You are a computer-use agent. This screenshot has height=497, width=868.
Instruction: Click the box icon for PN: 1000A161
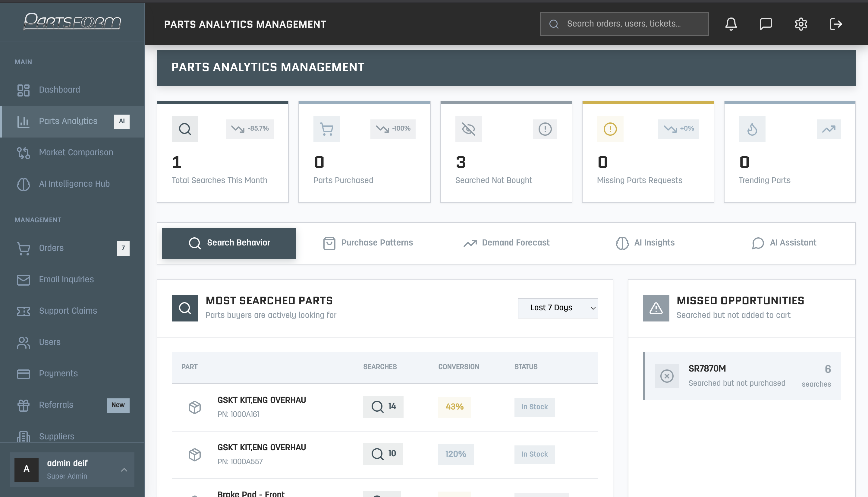(x=195, y=407)
